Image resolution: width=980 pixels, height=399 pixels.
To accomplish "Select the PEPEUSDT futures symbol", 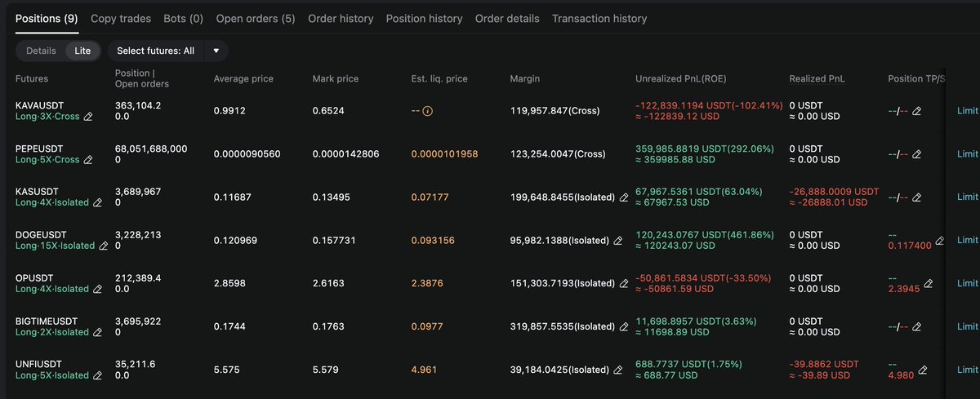I will tap(40, 149).
